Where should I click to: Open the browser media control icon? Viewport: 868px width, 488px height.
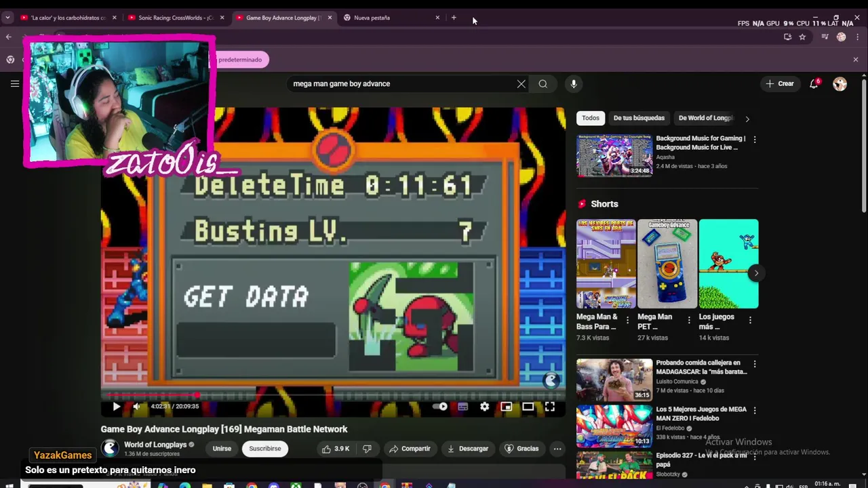825,37
